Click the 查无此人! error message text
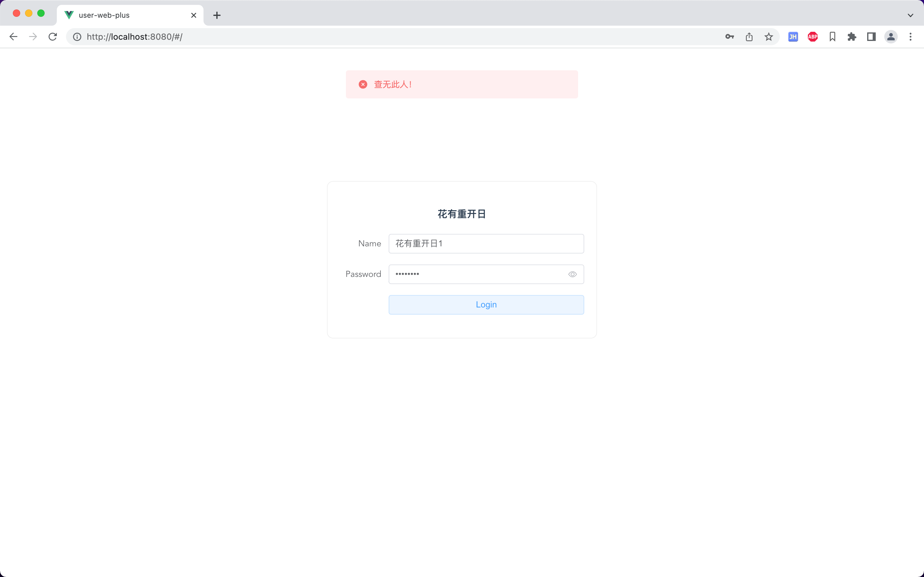Image resolution: width=924 pixels, height=577 pixels. coord(393,84)
